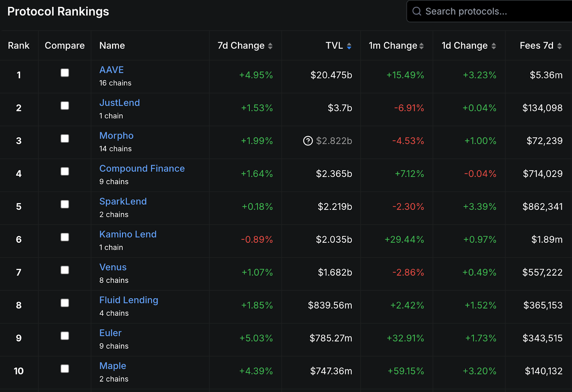Click Morpho's fees value $72,239

[544, 141]
